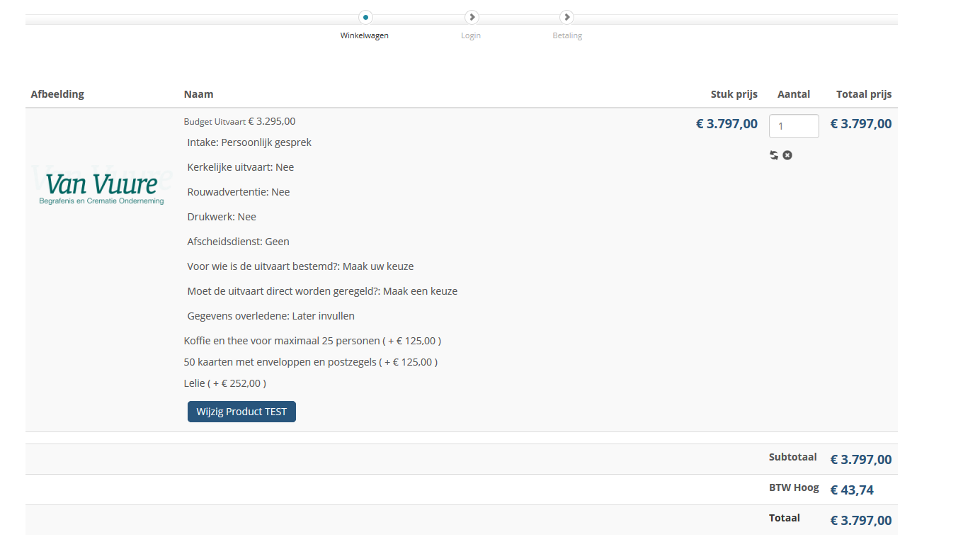The image size is (980, 542).
Task: Go to the Login step label
Action: (x=471, y=35)
